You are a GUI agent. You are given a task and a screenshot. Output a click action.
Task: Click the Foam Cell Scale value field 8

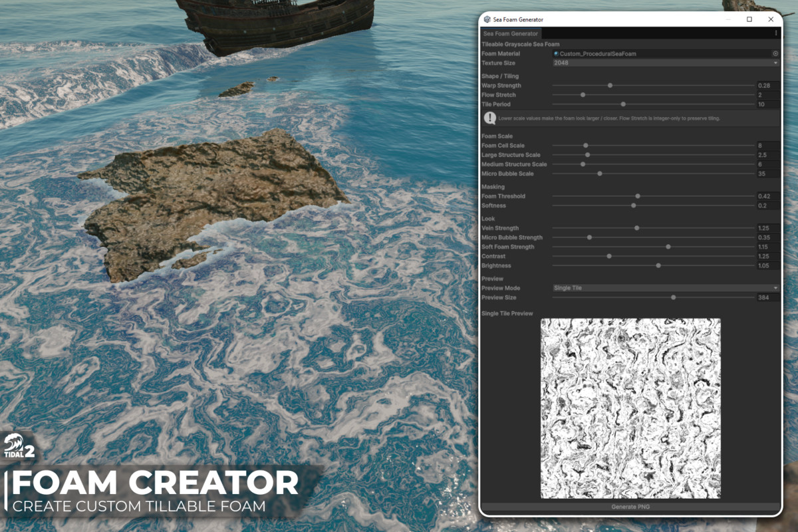coord(767,146)
